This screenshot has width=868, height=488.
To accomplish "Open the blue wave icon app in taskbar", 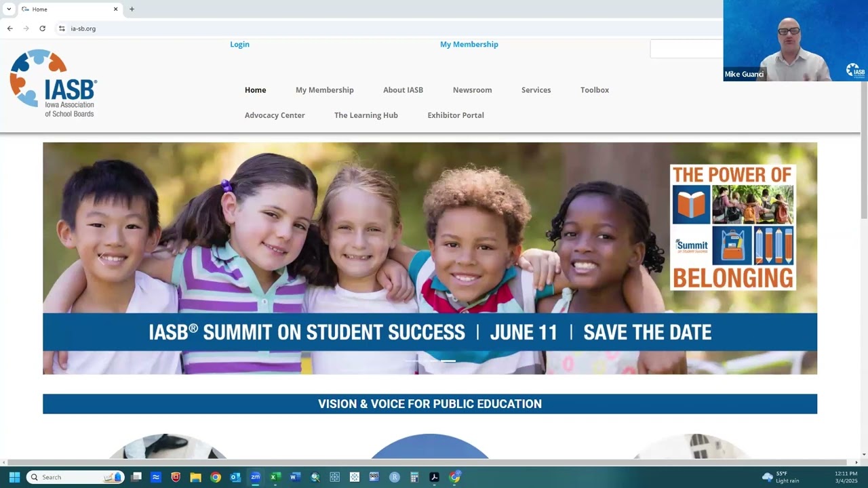I will point(156,477).
